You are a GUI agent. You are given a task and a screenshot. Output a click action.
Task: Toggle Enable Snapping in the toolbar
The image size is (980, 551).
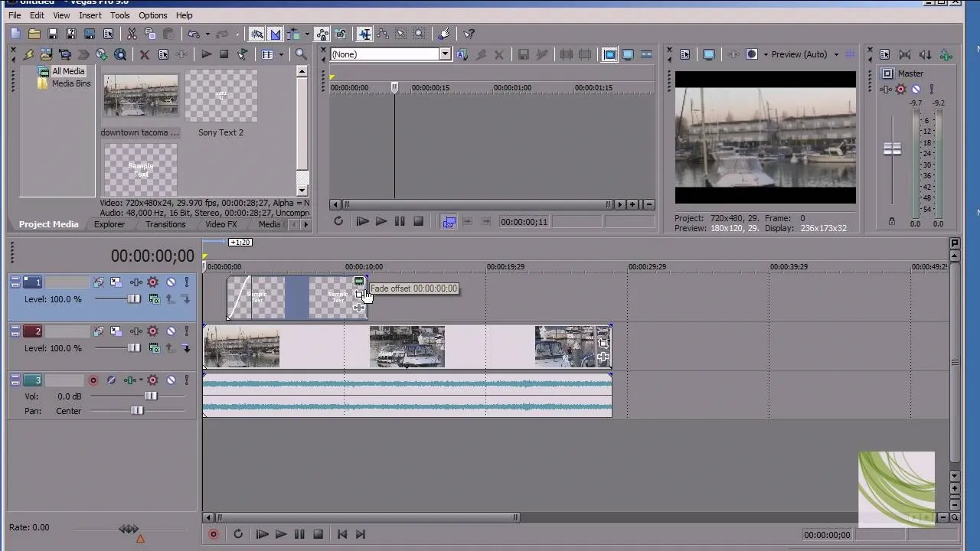tap(256, 34)
